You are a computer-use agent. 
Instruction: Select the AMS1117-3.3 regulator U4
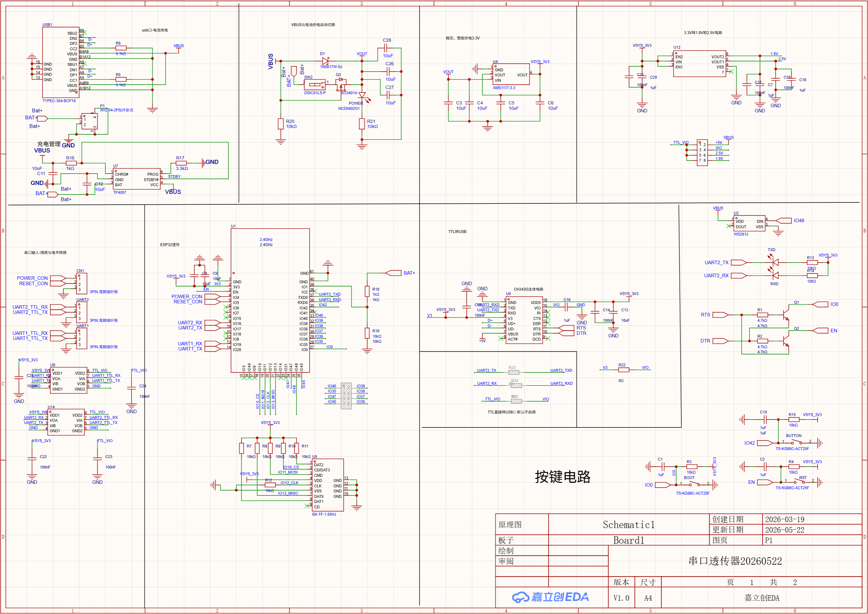tap(511, 74)
